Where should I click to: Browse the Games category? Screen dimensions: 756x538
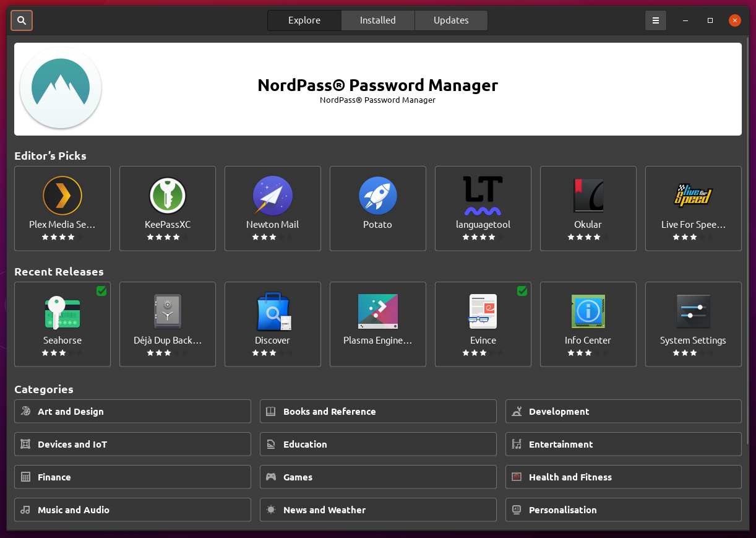click(x=378, y=477)
